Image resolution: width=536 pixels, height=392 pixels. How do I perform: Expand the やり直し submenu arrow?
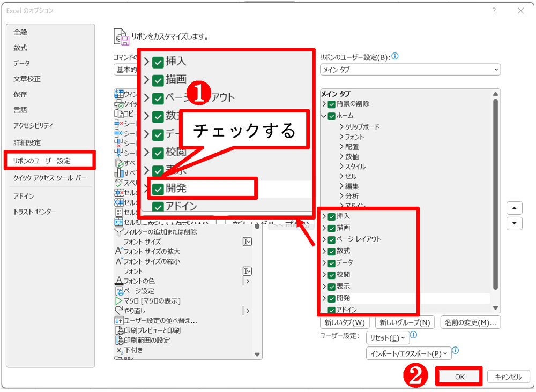coord(247,311)
